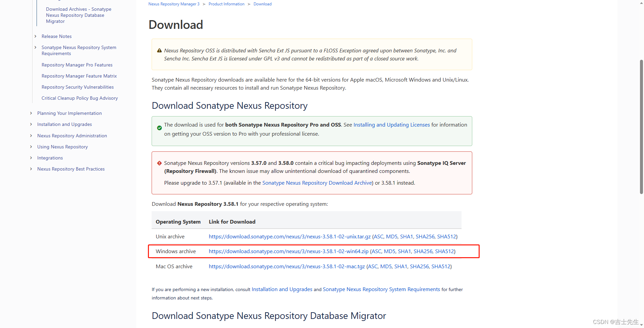This screenshot has width=644, height=328.
Task: Open SHA256 checksum for Unix archive
Action: [425, 236]
